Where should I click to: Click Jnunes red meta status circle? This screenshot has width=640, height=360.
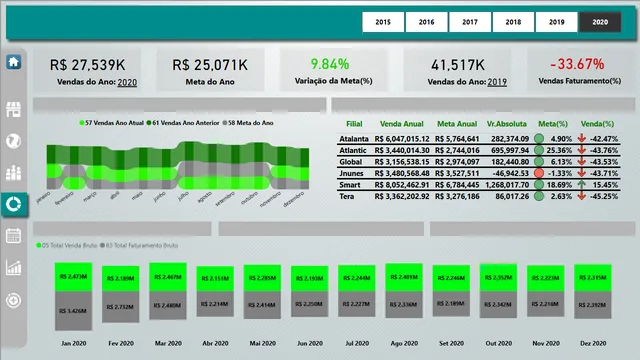[x=539, y=173]
